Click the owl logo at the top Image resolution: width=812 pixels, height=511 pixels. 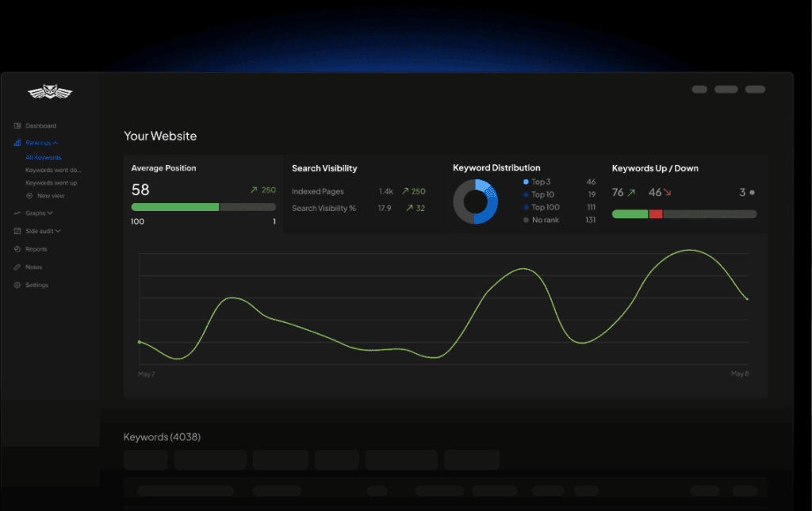51,91
